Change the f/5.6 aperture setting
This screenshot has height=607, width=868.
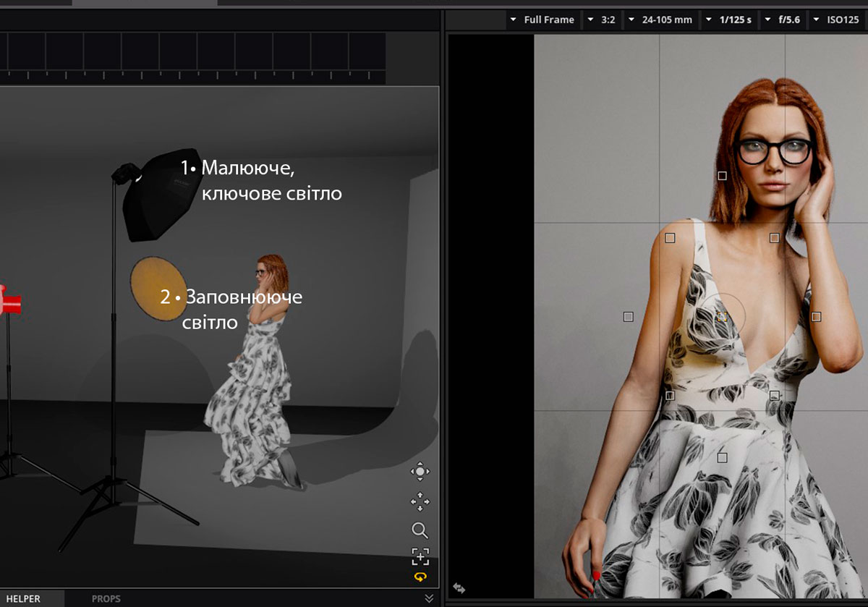click(x=783, y=20)
